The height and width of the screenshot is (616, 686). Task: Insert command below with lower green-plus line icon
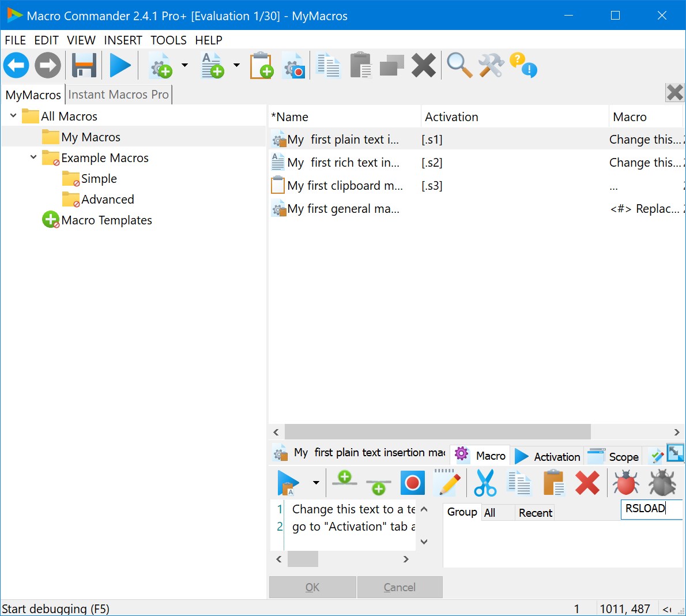[x=378, y=487]
